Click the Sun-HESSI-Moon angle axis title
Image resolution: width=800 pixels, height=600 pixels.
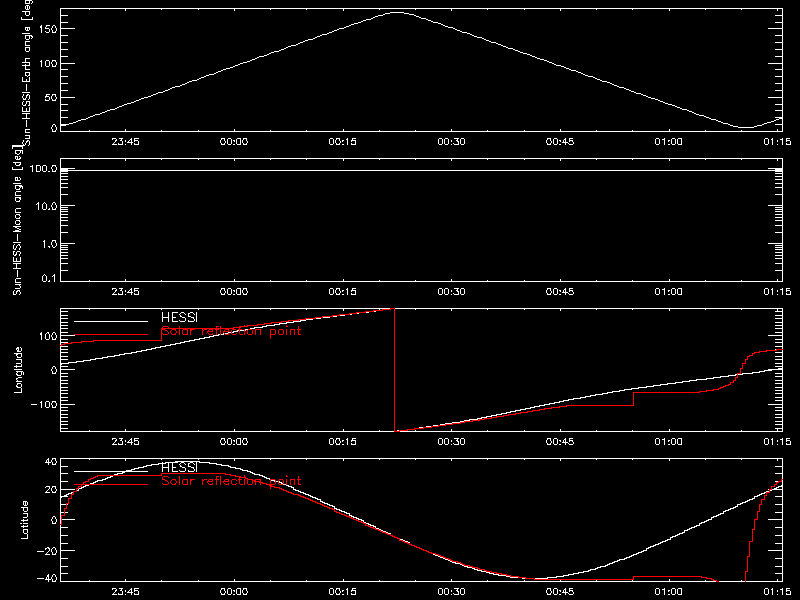[17, 220]
